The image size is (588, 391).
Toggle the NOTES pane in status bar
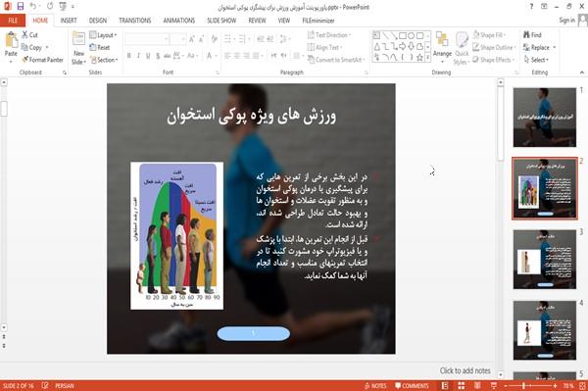point(375,386)
